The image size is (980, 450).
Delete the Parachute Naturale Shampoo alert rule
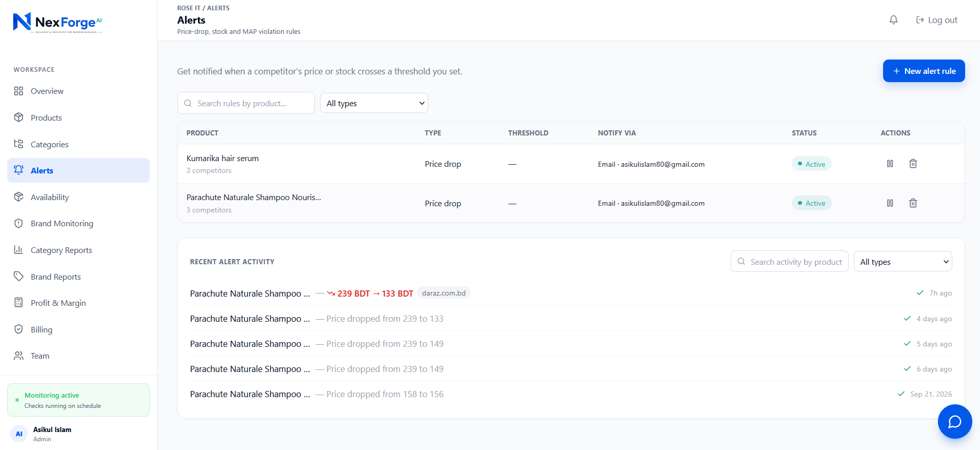[913, 203]
